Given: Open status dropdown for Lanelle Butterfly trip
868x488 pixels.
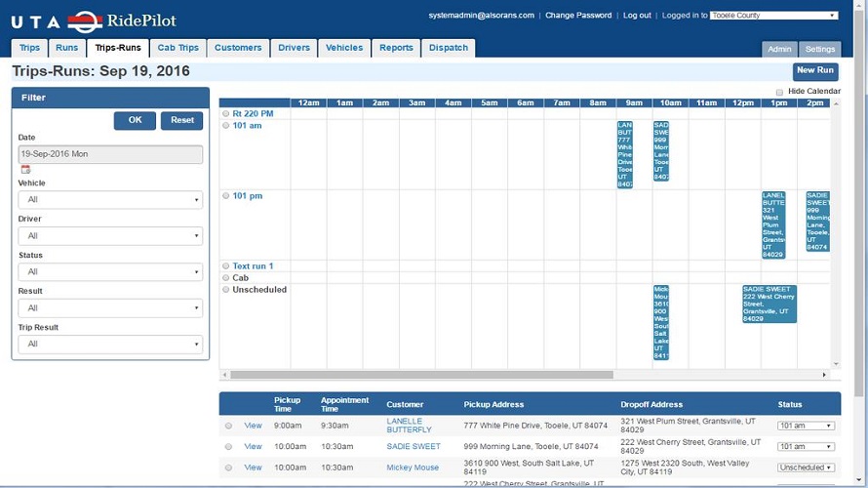Looking at the screenshot, I should coord(806,426).
